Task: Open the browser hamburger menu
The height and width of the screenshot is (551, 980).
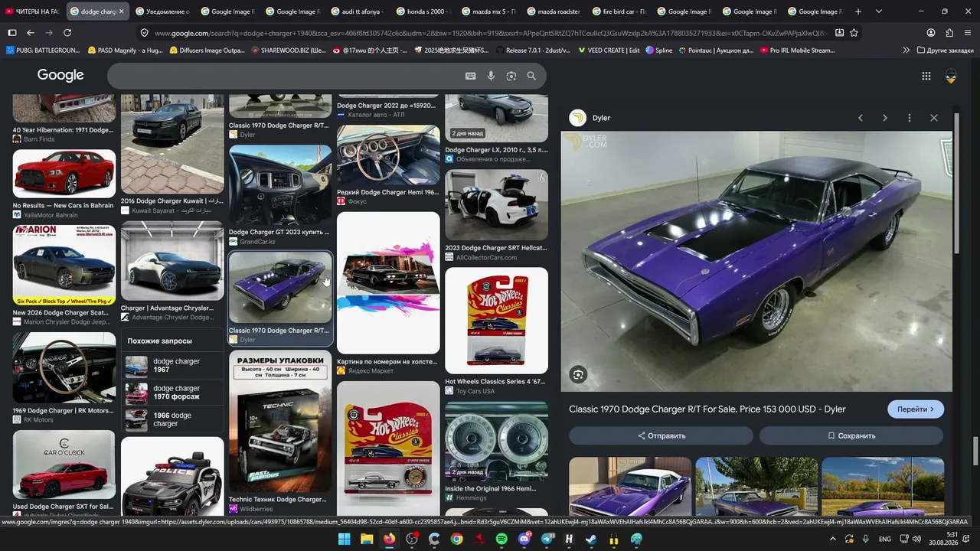Action: click(968, 33)
